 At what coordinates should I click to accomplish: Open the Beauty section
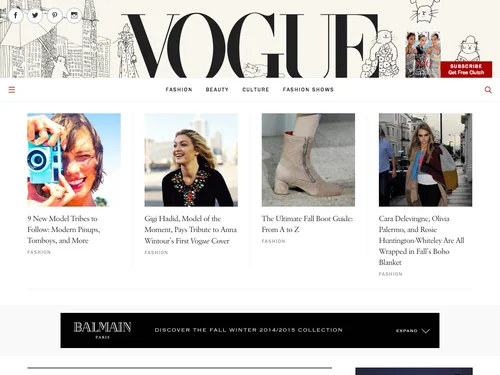[x=217, y=90]
